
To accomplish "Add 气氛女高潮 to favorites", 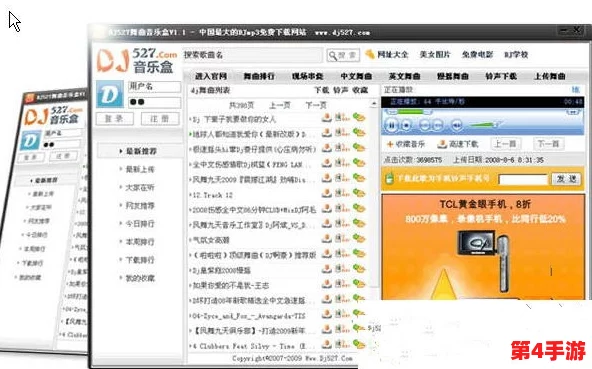I will pos(359,239).
